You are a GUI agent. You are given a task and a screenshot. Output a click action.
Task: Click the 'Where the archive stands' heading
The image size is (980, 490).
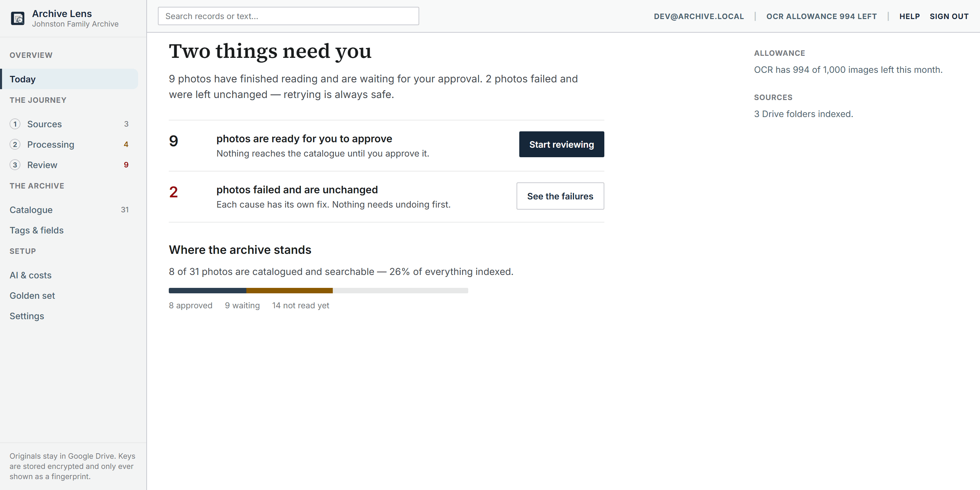click(240, 250)
